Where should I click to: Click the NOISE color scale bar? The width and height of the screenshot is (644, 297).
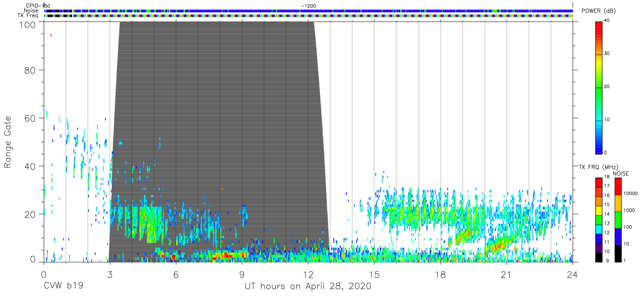tap(618, 219)
